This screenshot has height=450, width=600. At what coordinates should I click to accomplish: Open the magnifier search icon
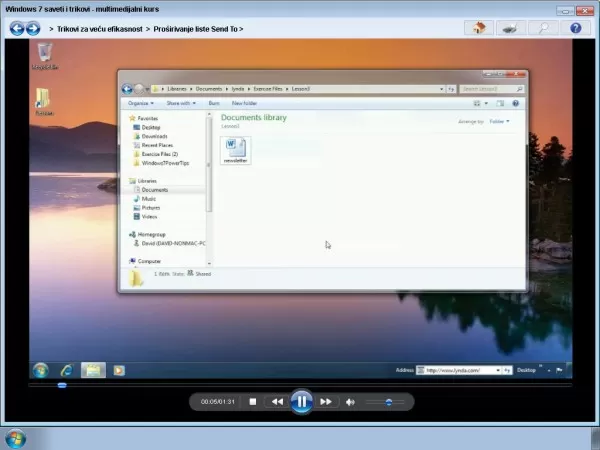[x=543, y=28]
